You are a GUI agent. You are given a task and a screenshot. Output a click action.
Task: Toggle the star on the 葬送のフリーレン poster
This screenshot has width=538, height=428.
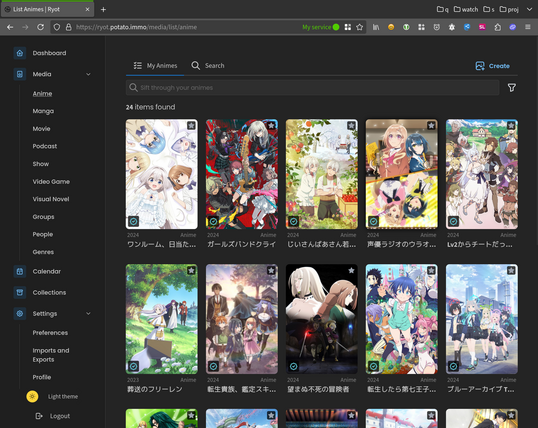coord(191,270)
